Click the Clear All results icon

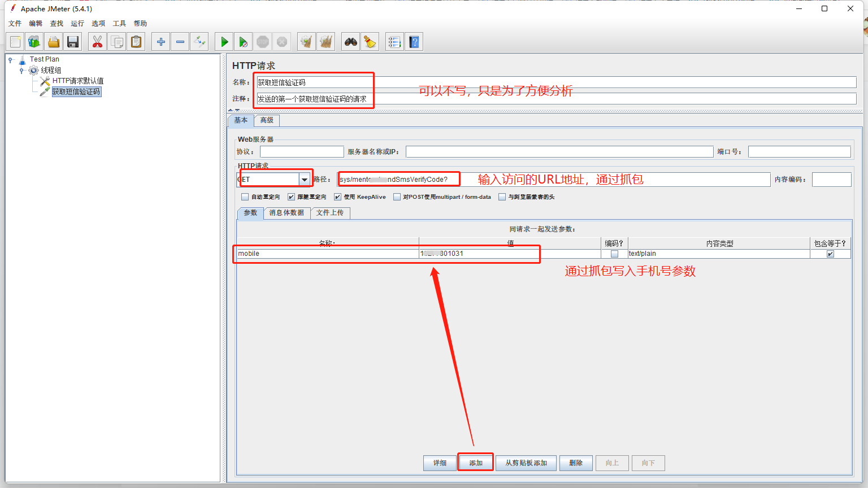pos(326,42)
